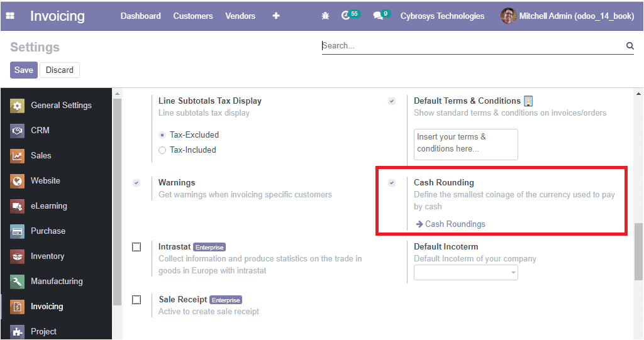Open conversations chat icon with 9 badge
Image resolution: width=644 pixels, height=340 pixels.
(x=381, y=15)
